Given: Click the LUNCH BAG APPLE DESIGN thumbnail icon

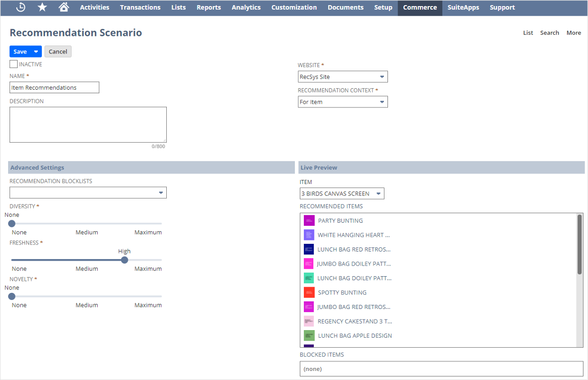Looking at the screenshot, I should pos(309,335).
